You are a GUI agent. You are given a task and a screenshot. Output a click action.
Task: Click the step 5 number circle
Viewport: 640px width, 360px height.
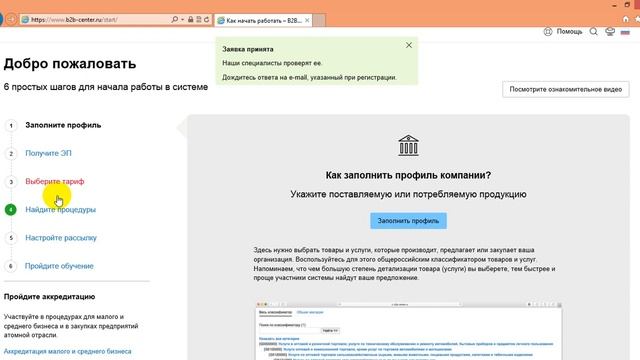click(11, 238)
